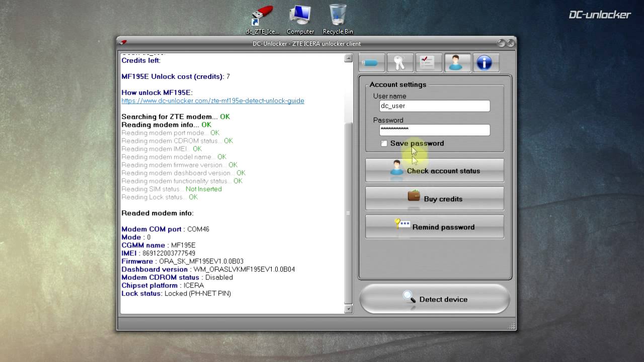Click the Firmware value ORA_SK_MF195EV1.0.0B03

(201, 261)
